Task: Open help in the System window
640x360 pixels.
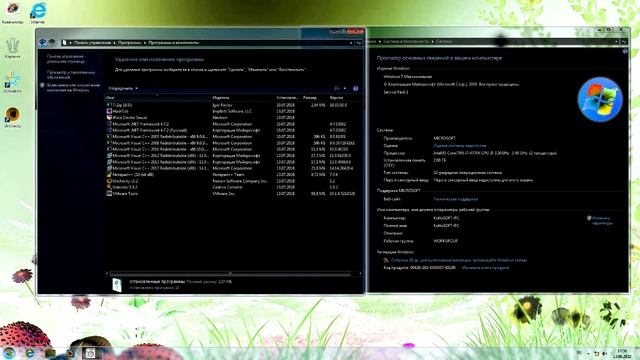Action: [625, 51]
